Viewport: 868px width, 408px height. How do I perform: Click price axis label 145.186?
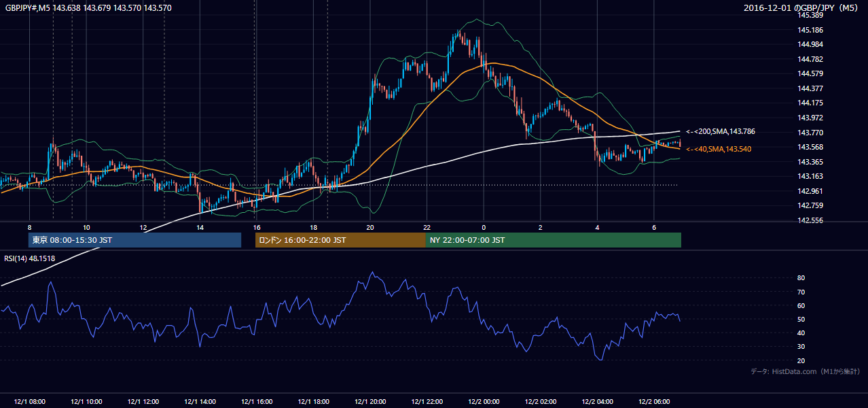810,30
